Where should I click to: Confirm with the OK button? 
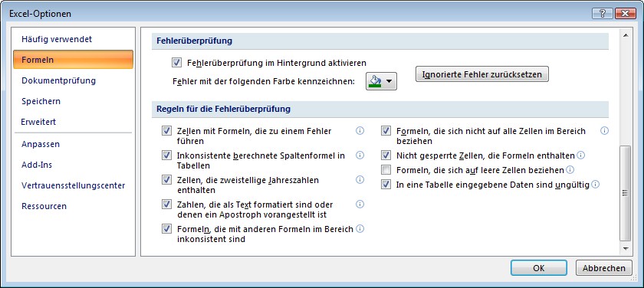[539, 268]
